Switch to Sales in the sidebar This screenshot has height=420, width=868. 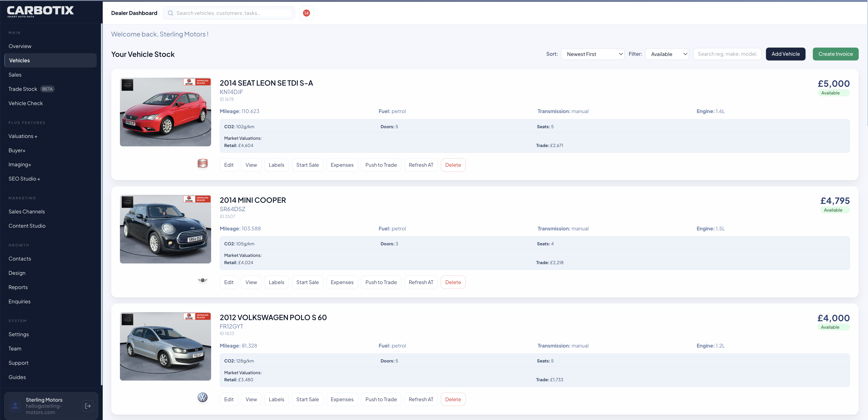tap(15, 75)
